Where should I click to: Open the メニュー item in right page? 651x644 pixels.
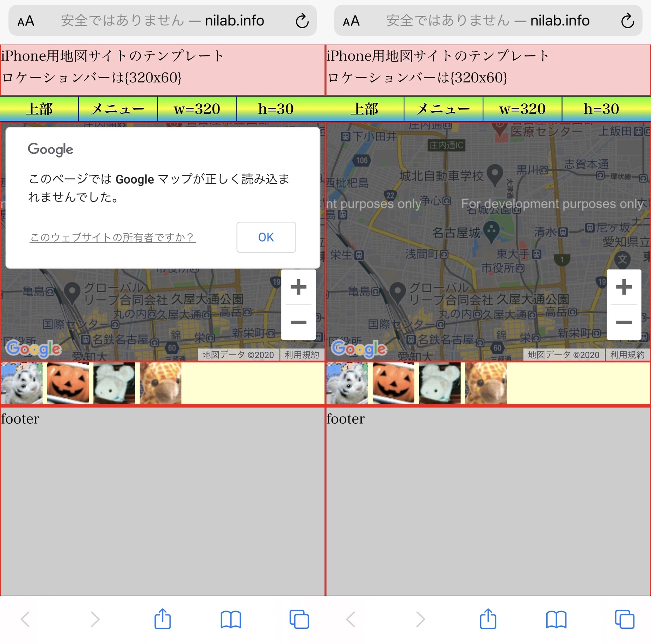click(444, 109)
